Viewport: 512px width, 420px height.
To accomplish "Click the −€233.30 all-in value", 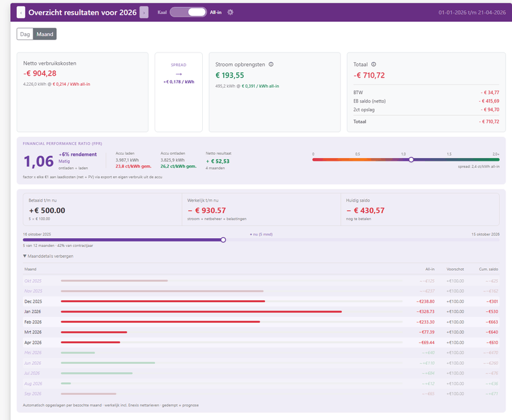I will tap(426, 322).
